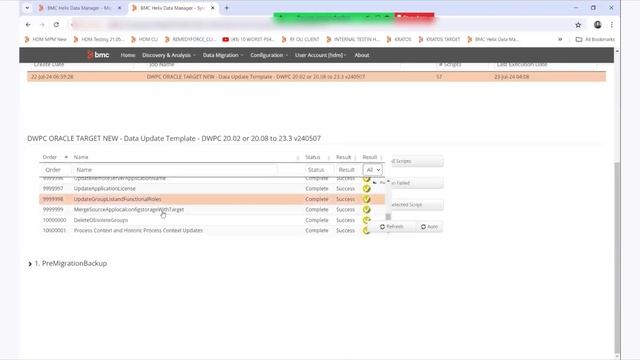
Task: Focus the Order filter input
Action: [x=56, y=170]
